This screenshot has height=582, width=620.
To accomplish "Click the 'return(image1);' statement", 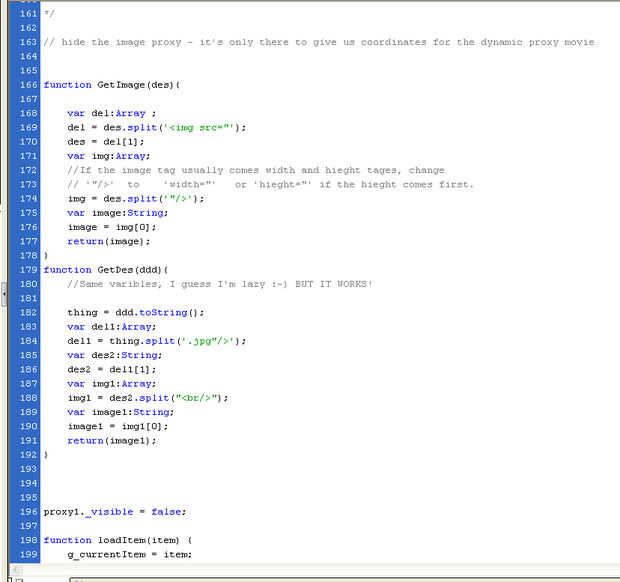I will click(112, 441).
